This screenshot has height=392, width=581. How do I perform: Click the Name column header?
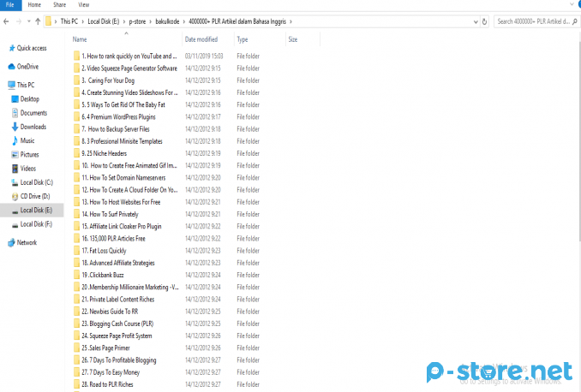point(80,39)
